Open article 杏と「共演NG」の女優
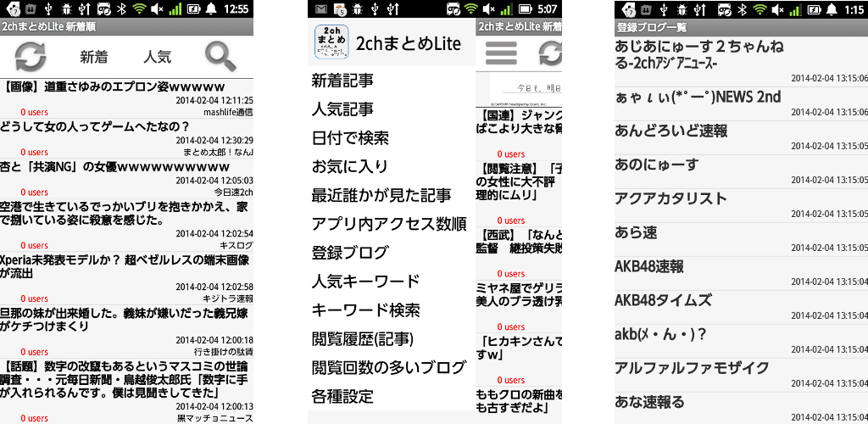This screenshot has height=424, width=868. click(x=127, y=178)
